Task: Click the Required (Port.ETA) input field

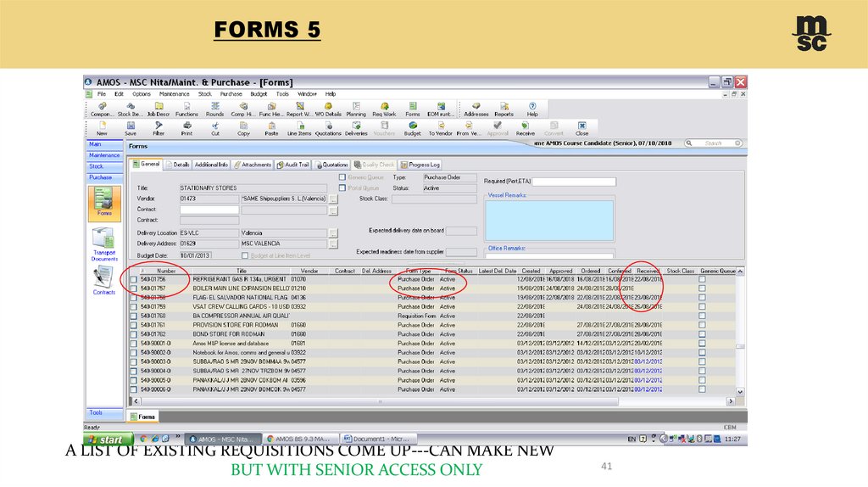Action: [574, 182]
